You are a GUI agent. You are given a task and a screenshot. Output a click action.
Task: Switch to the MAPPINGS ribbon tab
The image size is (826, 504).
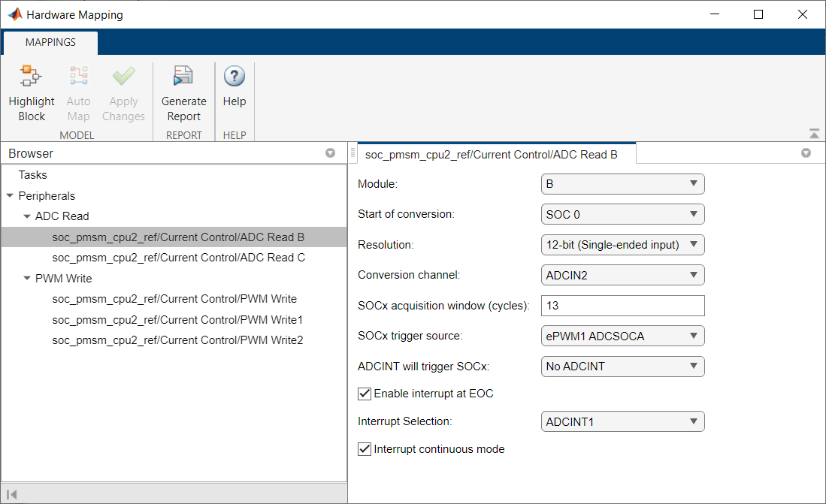coord(50,42)
